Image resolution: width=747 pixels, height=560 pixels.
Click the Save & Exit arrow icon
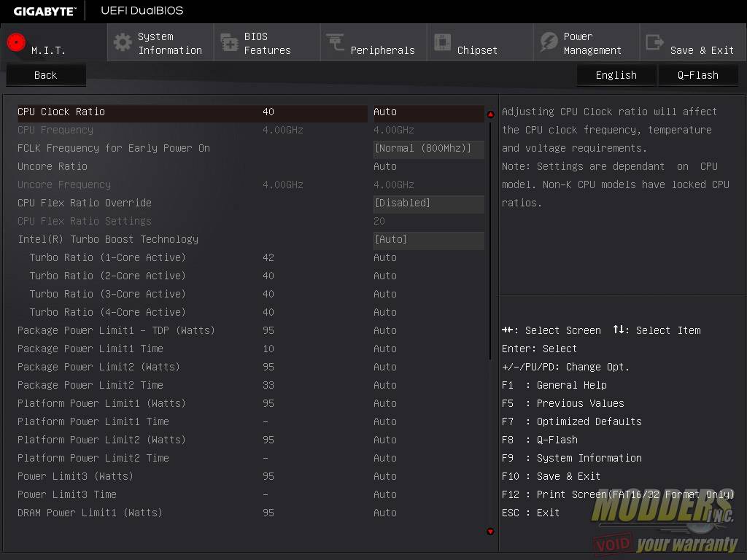tap(655, 42)
